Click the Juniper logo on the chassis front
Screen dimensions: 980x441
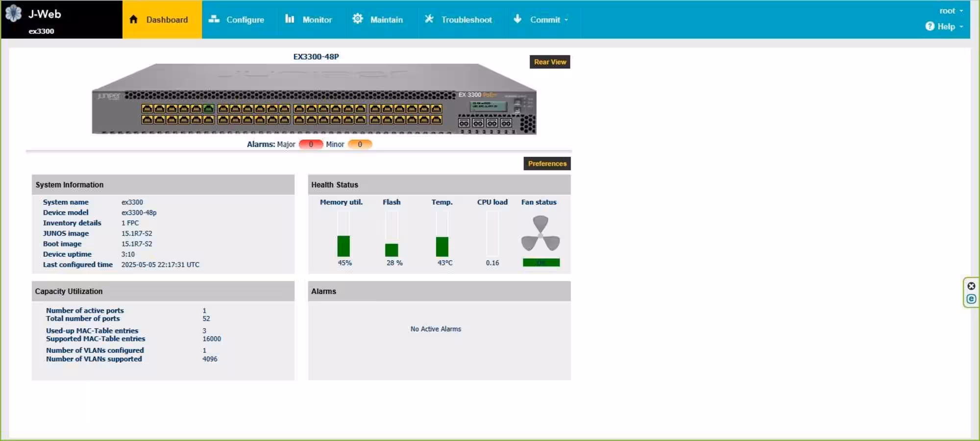click(108, 96)
